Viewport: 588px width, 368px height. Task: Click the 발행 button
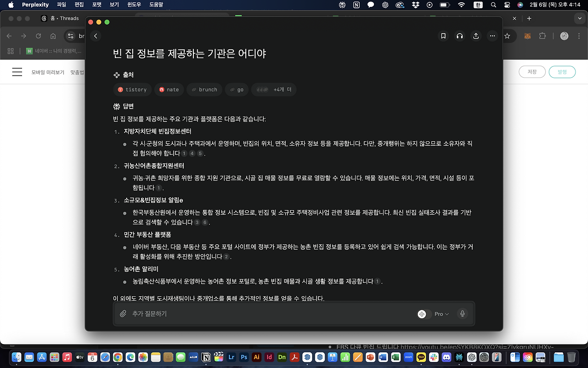(x=562, y=72)
